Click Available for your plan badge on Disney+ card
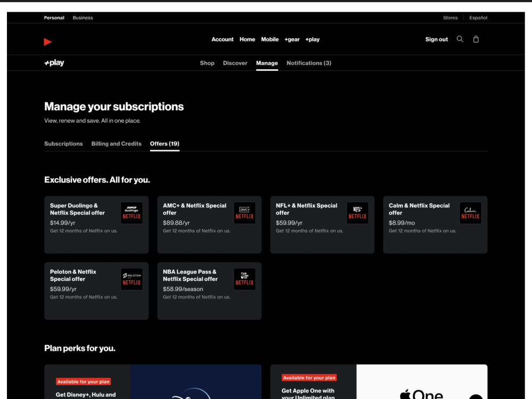This screenshot has width=532, height=399. pos(84,381)
